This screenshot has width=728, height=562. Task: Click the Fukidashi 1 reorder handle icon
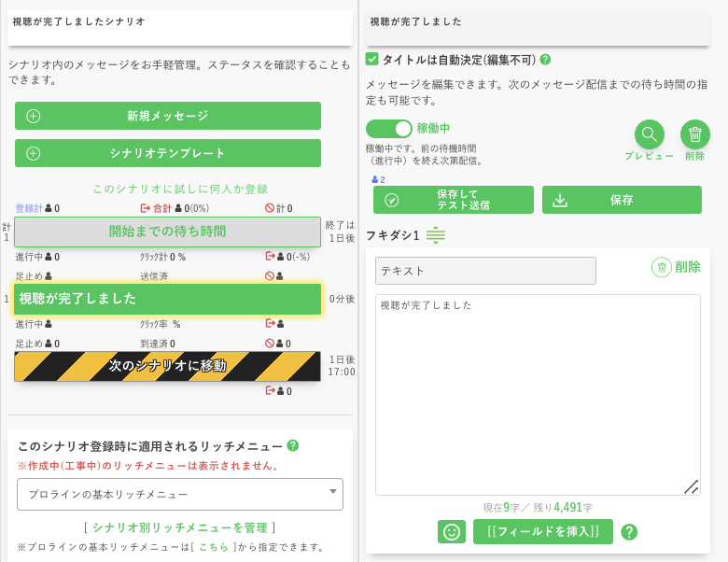(x=436, y=236)
